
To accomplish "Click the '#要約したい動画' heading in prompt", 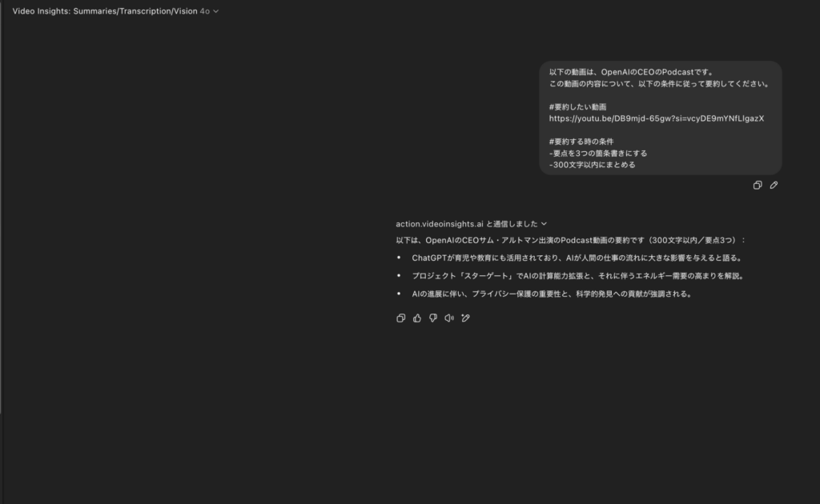I will (577, 107).
